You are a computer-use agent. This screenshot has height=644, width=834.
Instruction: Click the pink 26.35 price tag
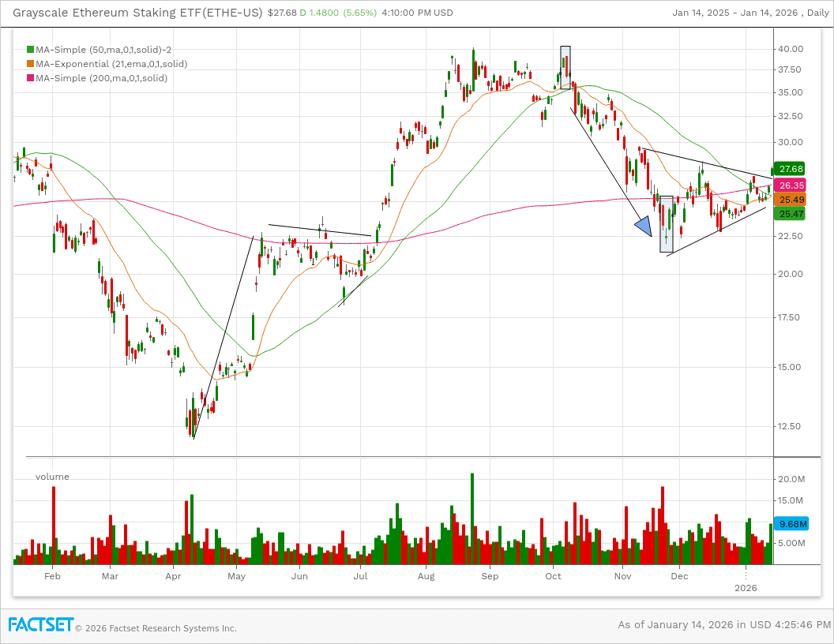coord(791,185)
